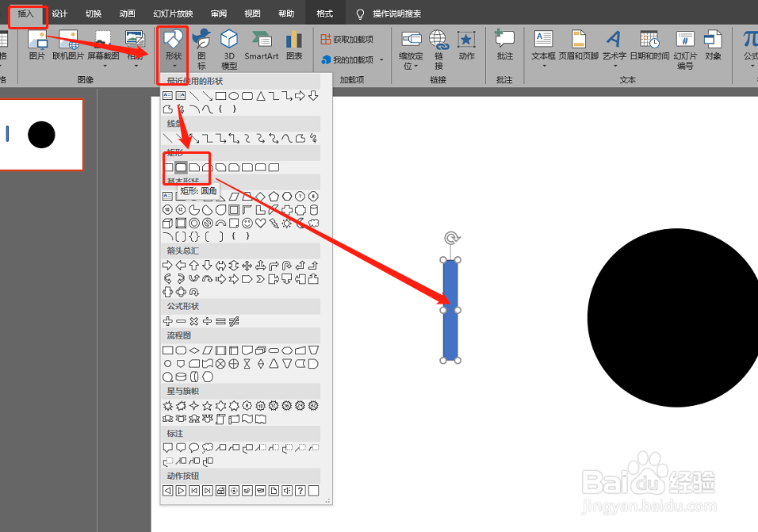Open the 插入 ribbon tab
Screen dimensions: 758x532
pos(25,13)
